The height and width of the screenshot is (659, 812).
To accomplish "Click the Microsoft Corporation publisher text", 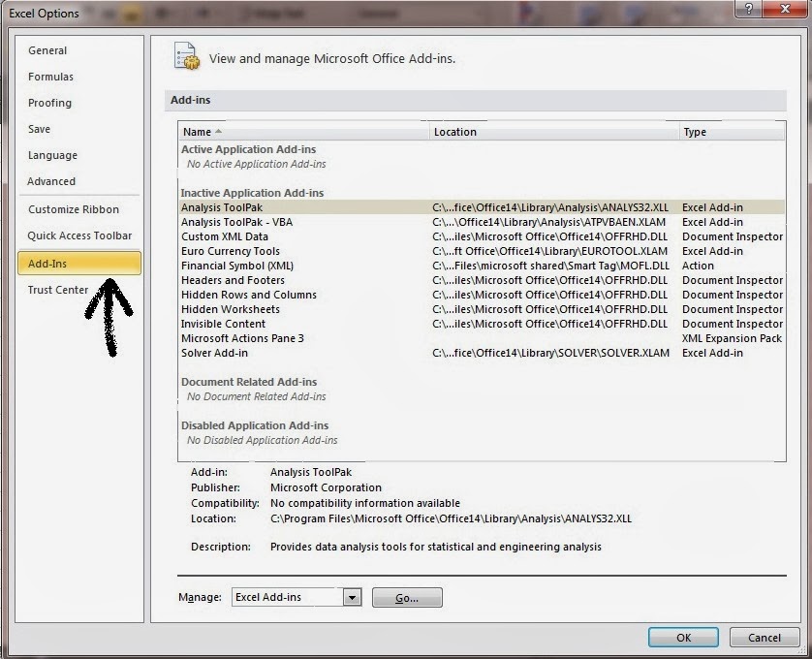I will click(x=326, y=487).
